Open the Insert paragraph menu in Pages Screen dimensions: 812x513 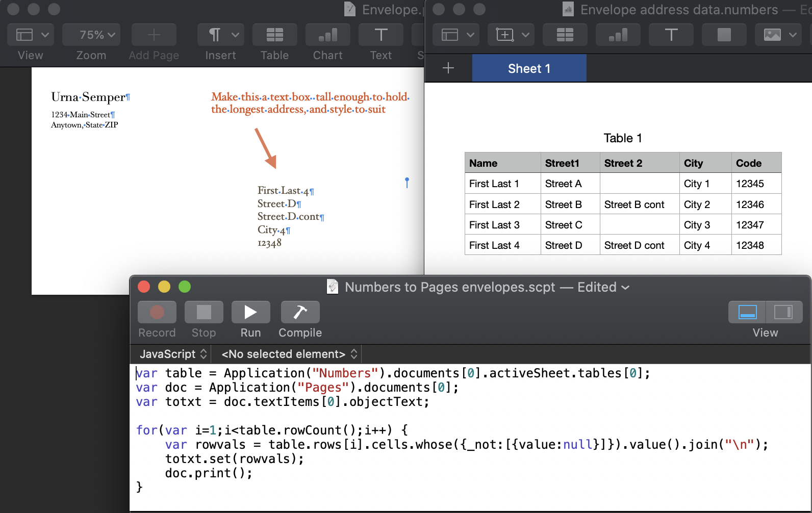(221, 35)
